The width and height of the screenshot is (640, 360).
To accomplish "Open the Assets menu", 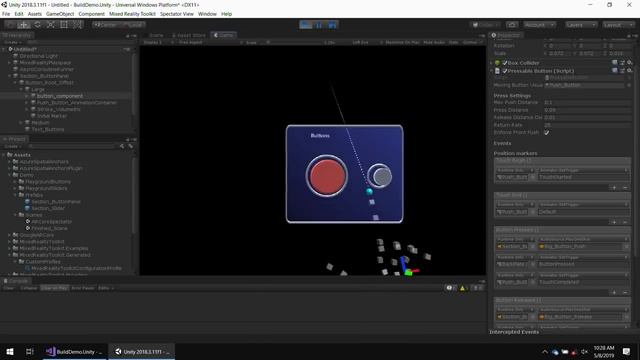I will (x=35, y=14).
